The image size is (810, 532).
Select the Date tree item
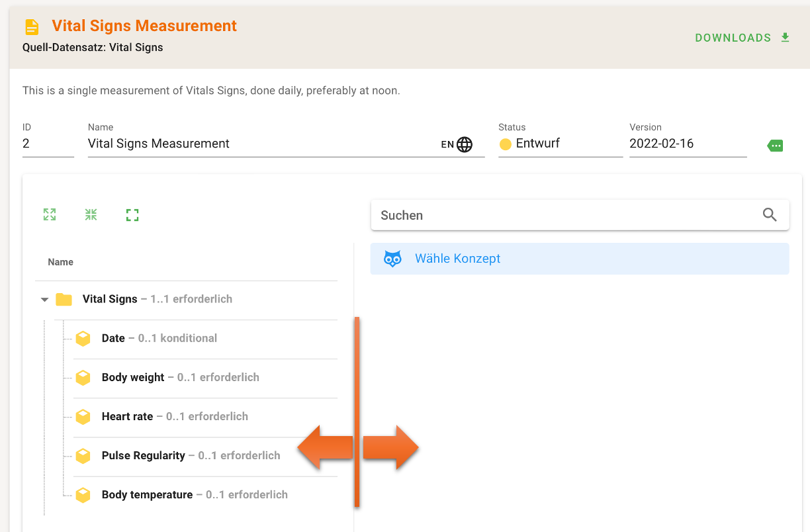113,338
